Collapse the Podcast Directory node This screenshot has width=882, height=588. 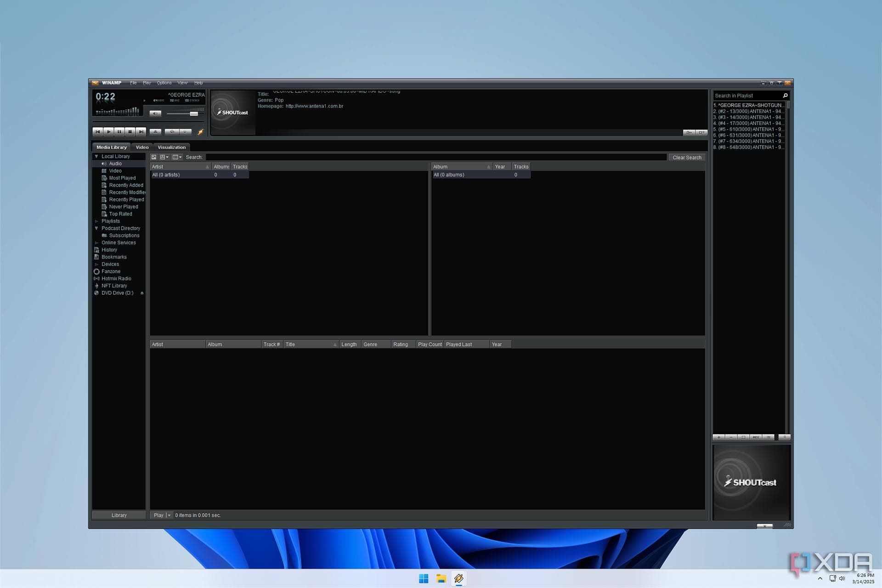tap(96, 228)
